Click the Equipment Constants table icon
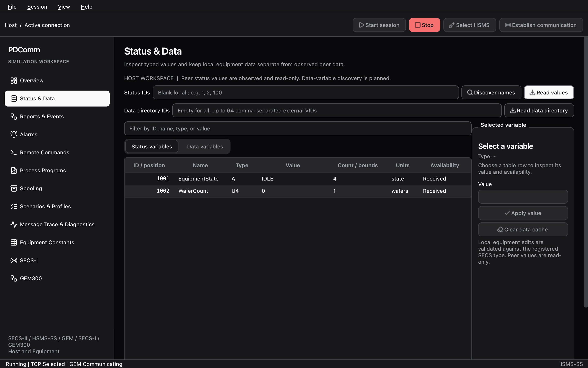The image size is (588, 368). [14, 243]
